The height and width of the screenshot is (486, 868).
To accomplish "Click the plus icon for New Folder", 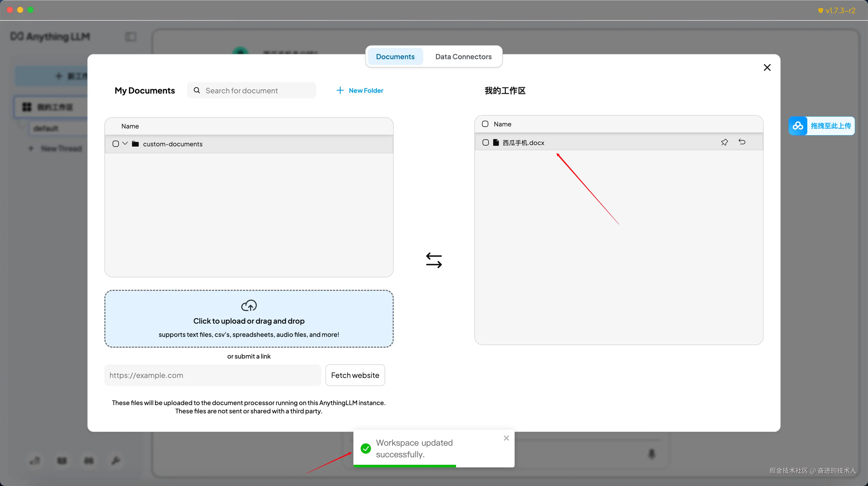I will 340,90.
